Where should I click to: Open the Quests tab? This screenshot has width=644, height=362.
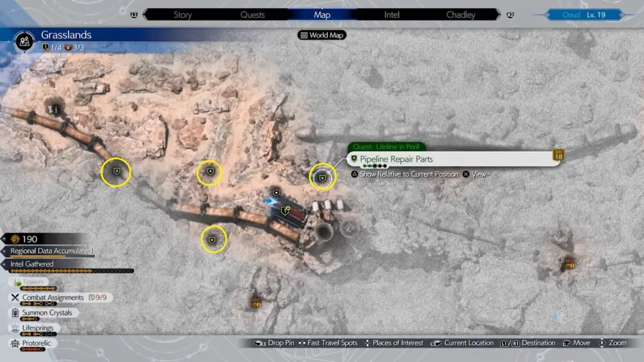coord(252,14)
